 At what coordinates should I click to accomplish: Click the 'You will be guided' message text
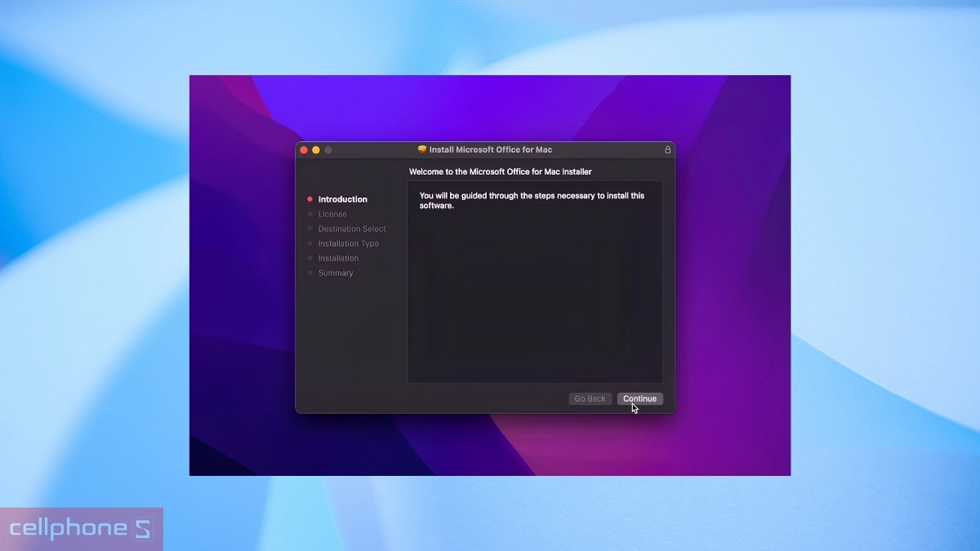coord(532,201)
